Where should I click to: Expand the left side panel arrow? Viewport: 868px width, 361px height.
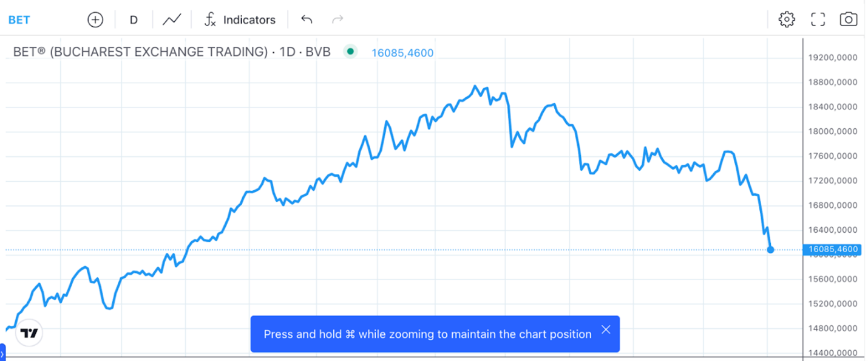point(2,352)
